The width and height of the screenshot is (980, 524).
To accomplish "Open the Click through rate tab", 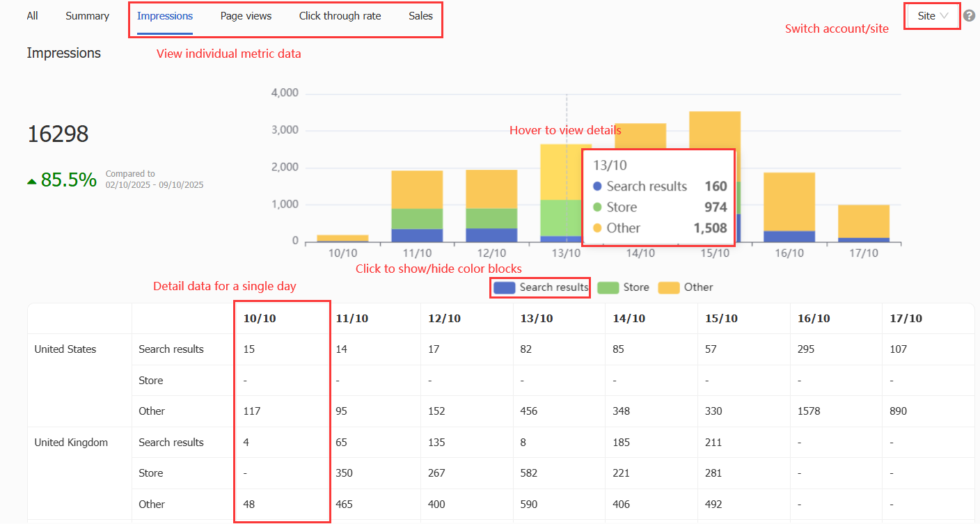I will point(340,16).
